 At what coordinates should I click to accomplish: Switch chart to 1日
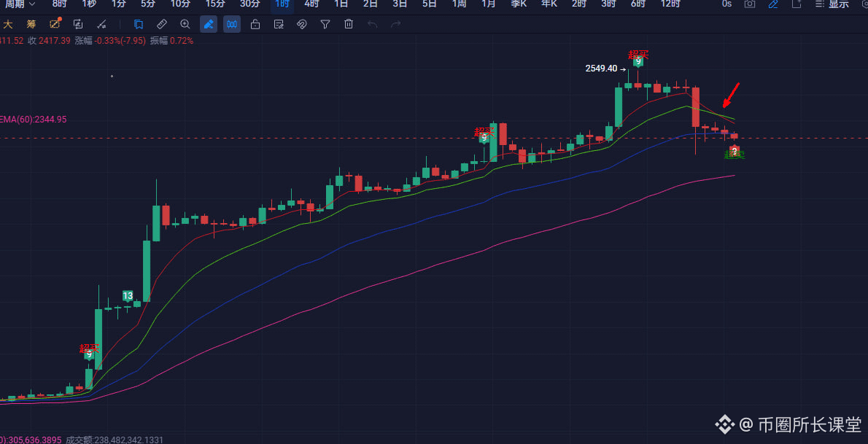click(341, 4)
